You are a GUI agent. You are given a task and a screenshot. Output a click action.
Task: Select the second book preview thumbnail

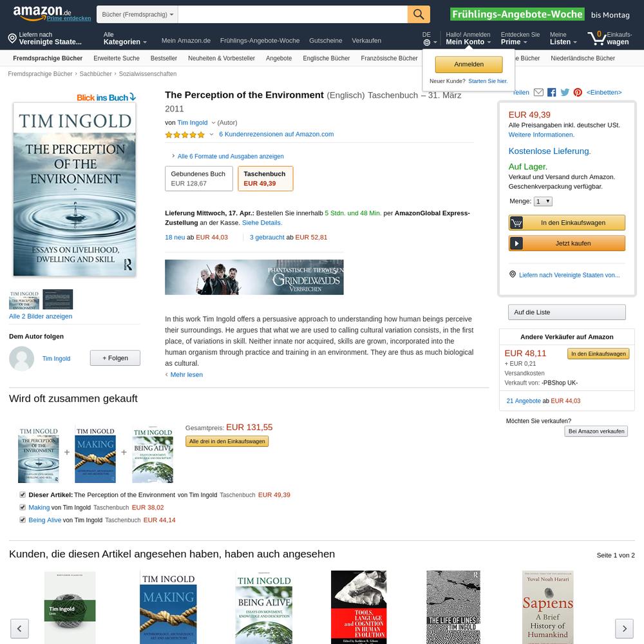tap(58, 299)
